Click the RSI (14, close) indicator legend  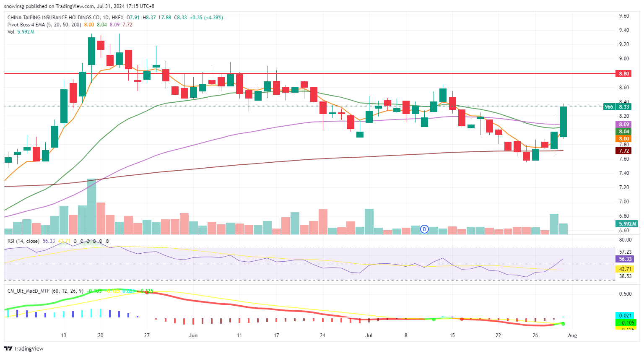23,241
